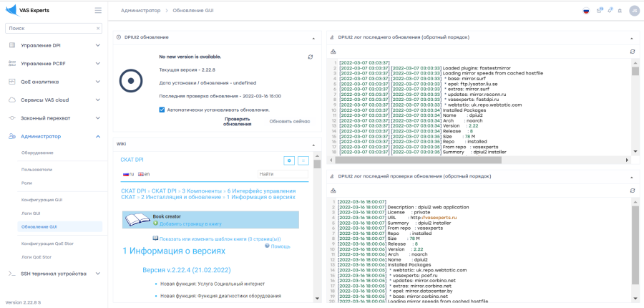Focus the wiki Найти search field

pyautogui.click(x=283, y=174)
